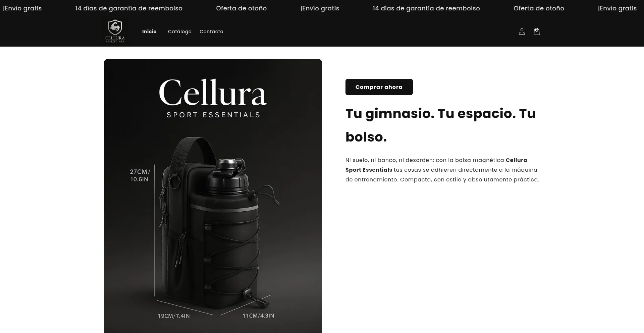The height and width of the screenshot is (333, 644).
Task: Click first '14 días de garantía de reembolso' text
Action: click(x=129, y=8)
